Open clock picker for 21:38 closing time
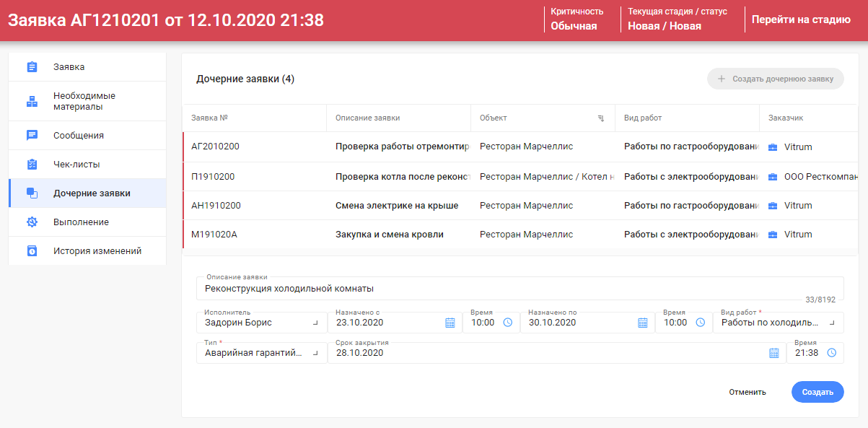 831,353
